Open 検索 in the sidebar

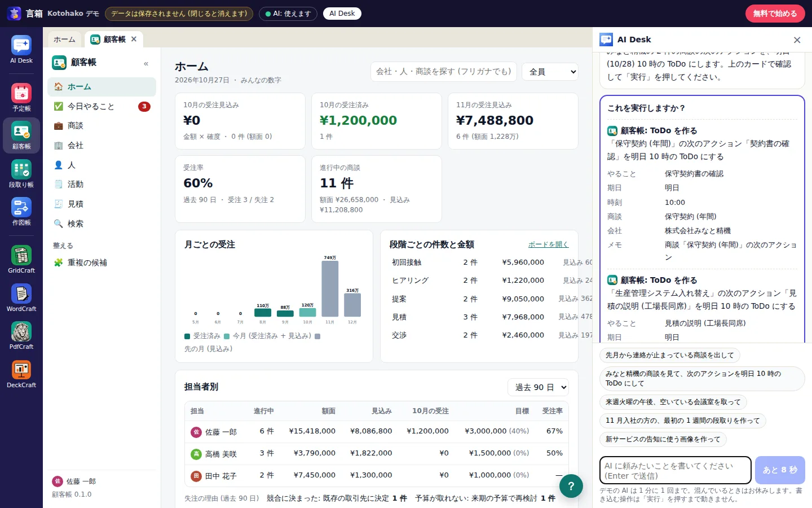point(102,224)
